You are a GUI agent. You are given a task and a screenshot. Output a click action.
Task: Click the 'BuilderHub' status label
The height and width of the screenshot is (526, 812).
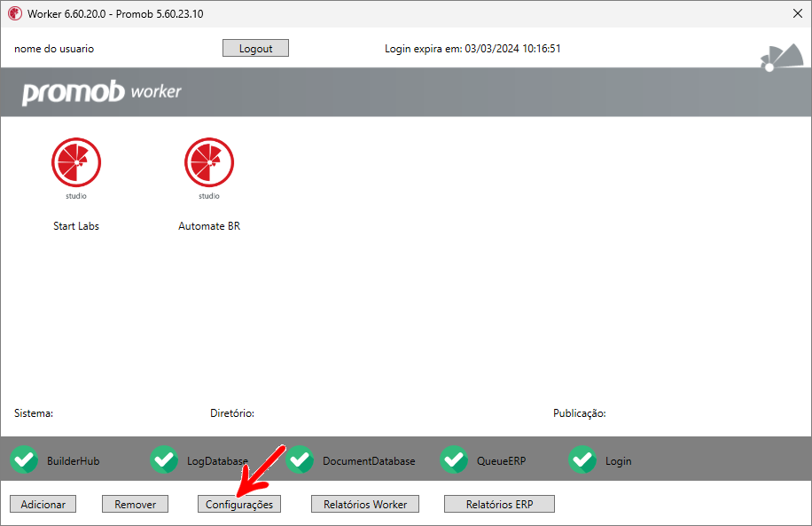[73, 460]
